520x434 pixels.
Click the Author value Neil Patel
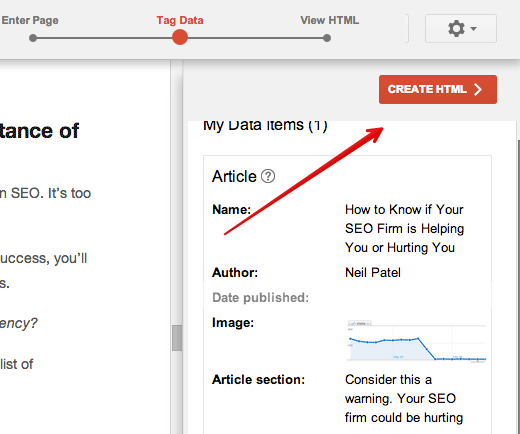coord(373,273)
